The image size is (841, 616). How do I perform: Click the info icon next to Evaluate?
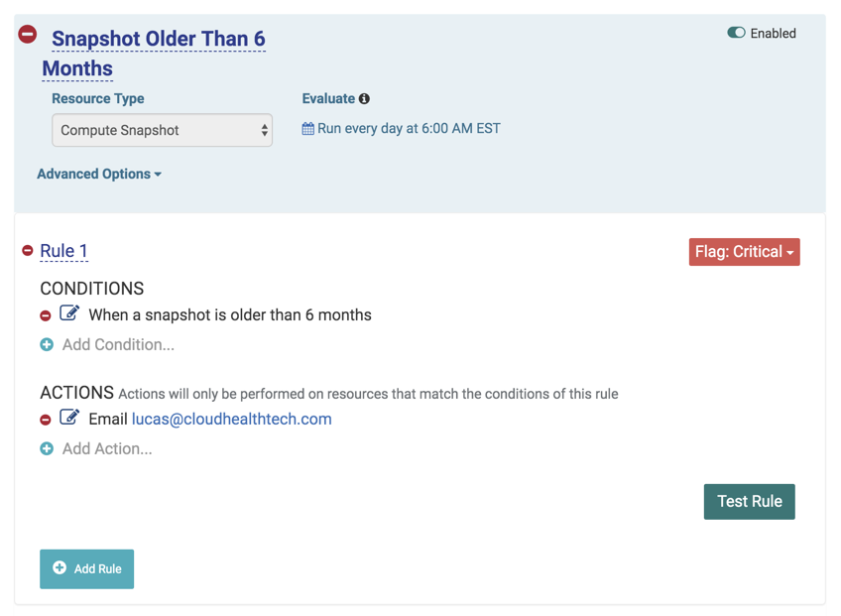[x=364, y=99]
